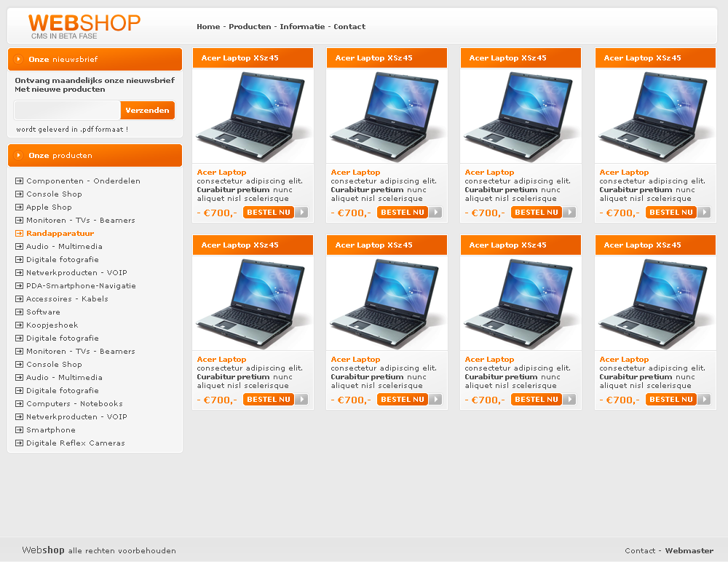Open the PDA-Smartphone-Navigatie category

81,285
